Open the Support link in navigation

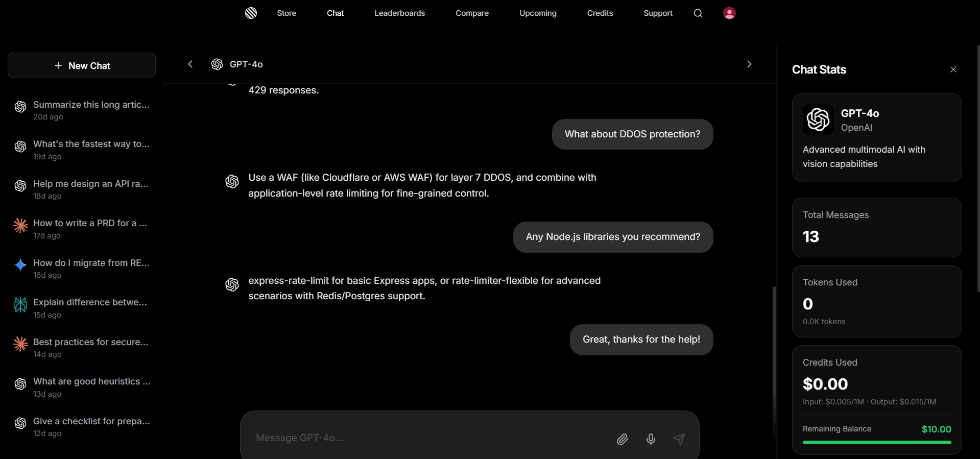(x=658, y=13)
